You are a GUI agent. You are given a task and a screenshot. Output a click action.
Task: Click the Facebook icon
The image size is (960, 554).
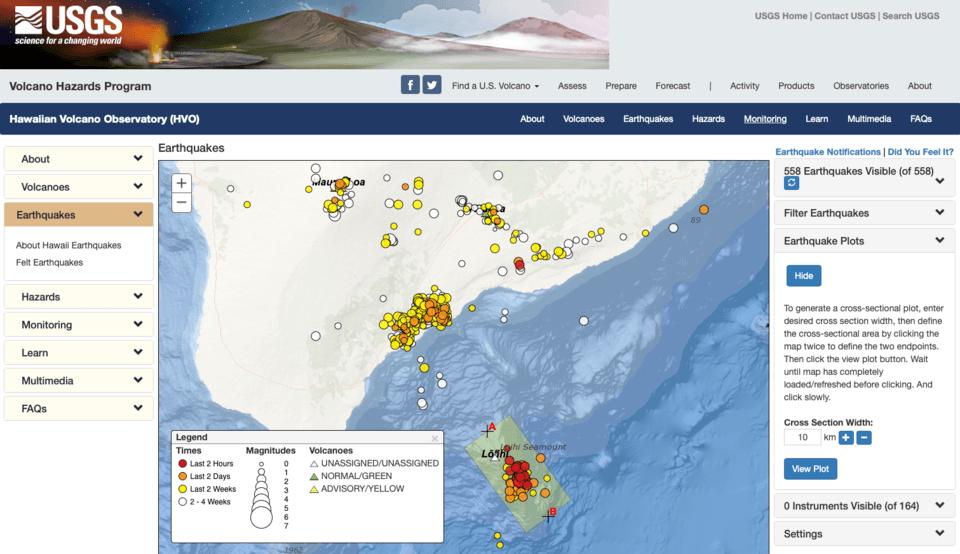pos(410,86)
